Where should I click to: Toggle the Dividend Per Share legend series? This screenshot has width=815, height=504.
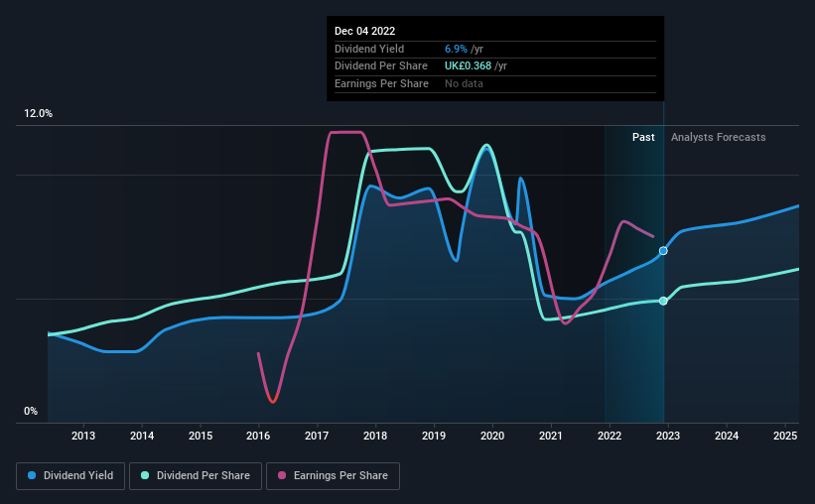pos(196,476)
